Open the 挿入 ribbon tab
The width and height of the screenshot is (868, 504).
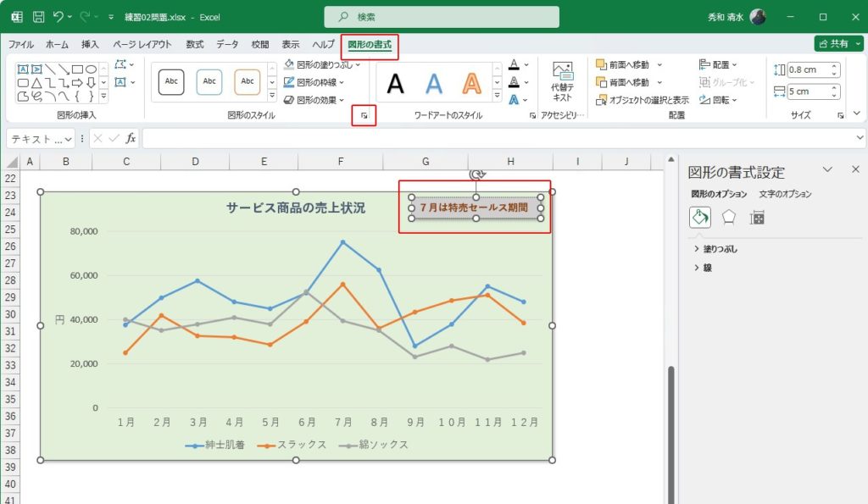pos(90,44)
